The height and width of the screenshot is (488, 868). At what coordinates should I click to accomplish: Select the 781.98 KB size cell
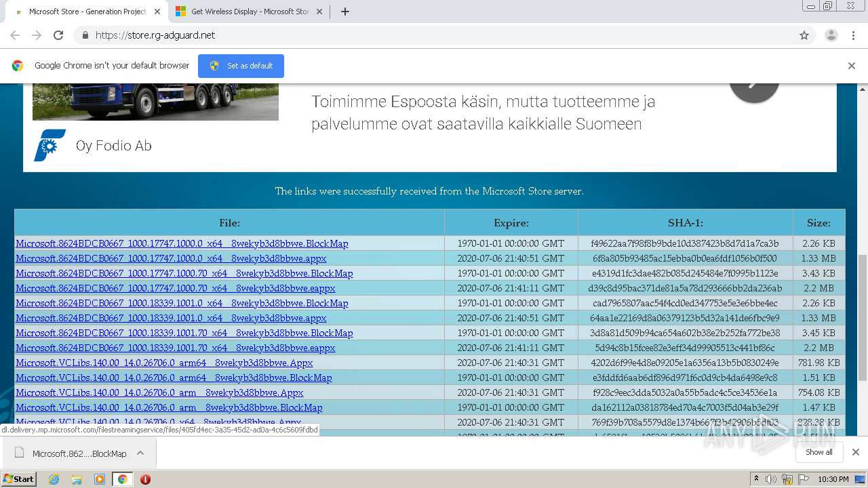[x=818, y=363]
